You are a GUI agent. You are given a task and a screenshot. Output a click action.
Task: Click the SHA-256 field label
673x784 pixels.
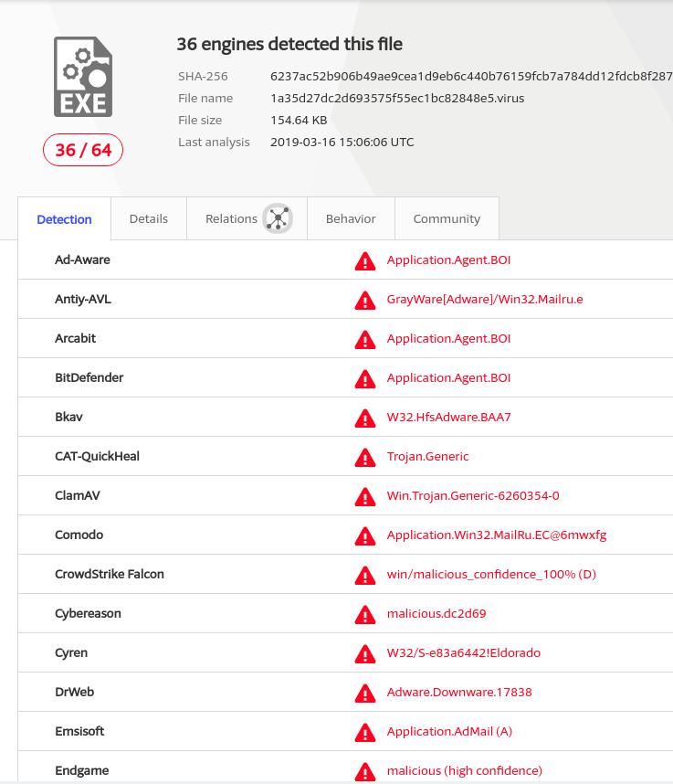[203, 76]
